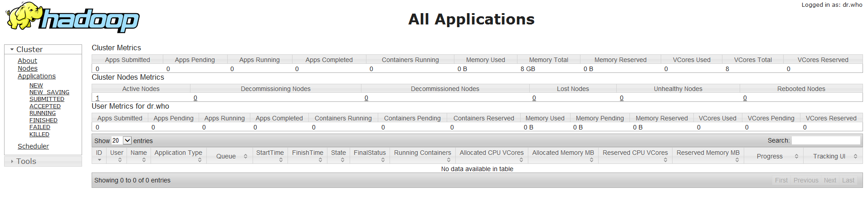Click the Search input field

(825, 140)
